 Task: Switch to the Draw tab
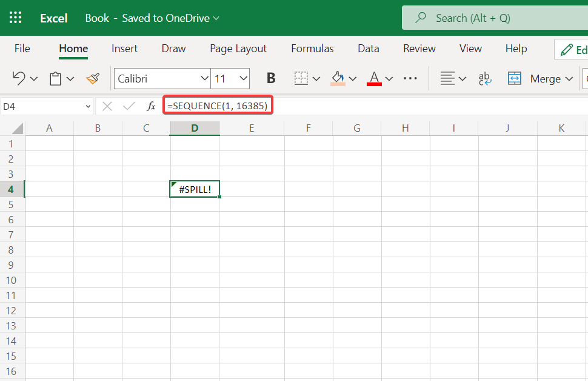tap(173, 49)
